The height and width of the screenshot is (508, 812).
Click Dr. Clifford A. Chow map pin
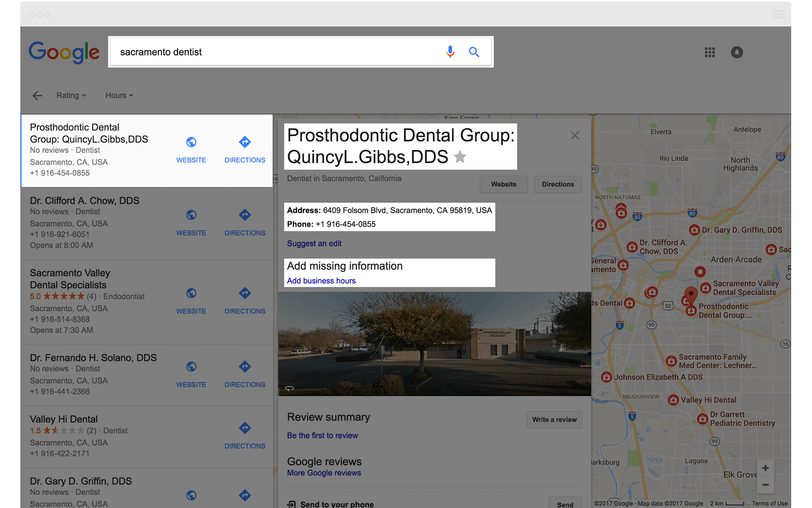click(x=632, y=247)
